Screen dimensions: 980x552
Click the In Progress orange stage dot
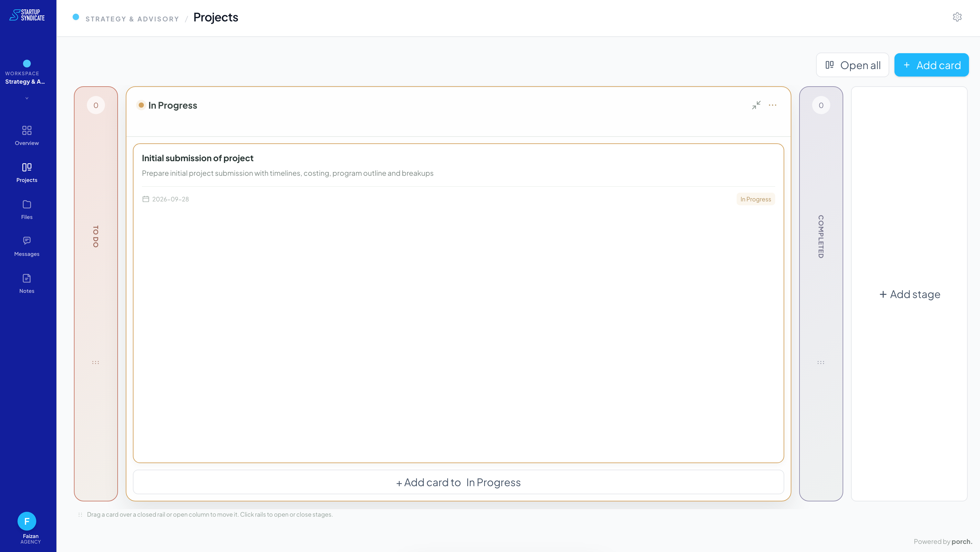pyautogui.click(x=141, y=105)
